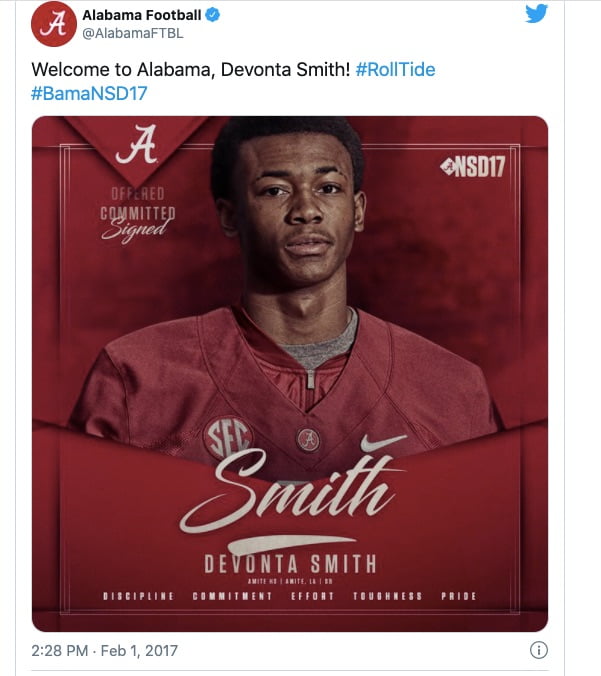
Task: Open the #RollTide hashtag
Action: 395,69
